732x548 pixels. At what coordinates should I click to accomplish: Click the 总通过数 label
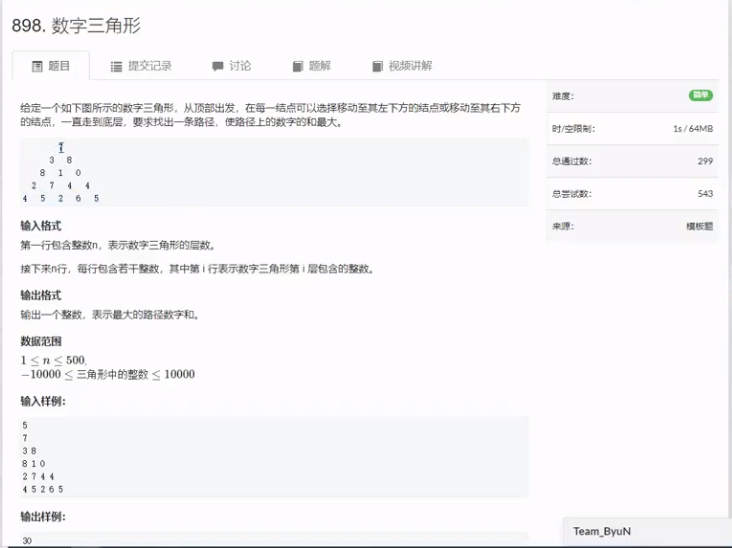tap(571, 162)
